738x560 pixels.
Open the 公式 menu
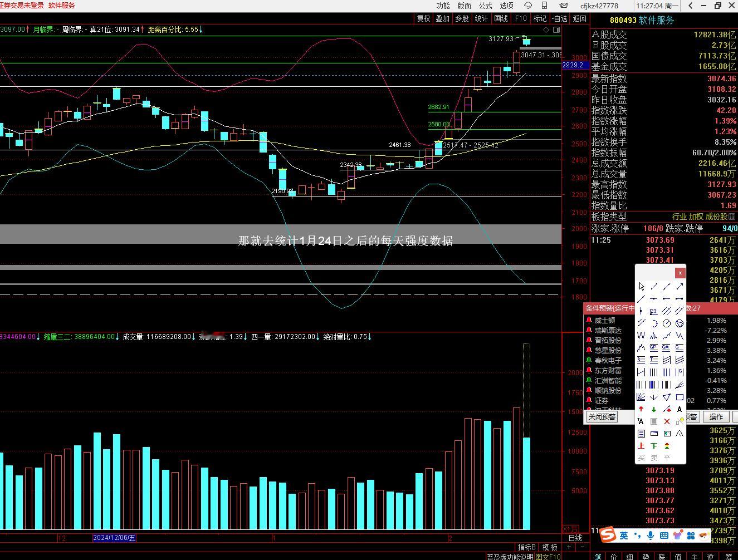tap(485, 6)
